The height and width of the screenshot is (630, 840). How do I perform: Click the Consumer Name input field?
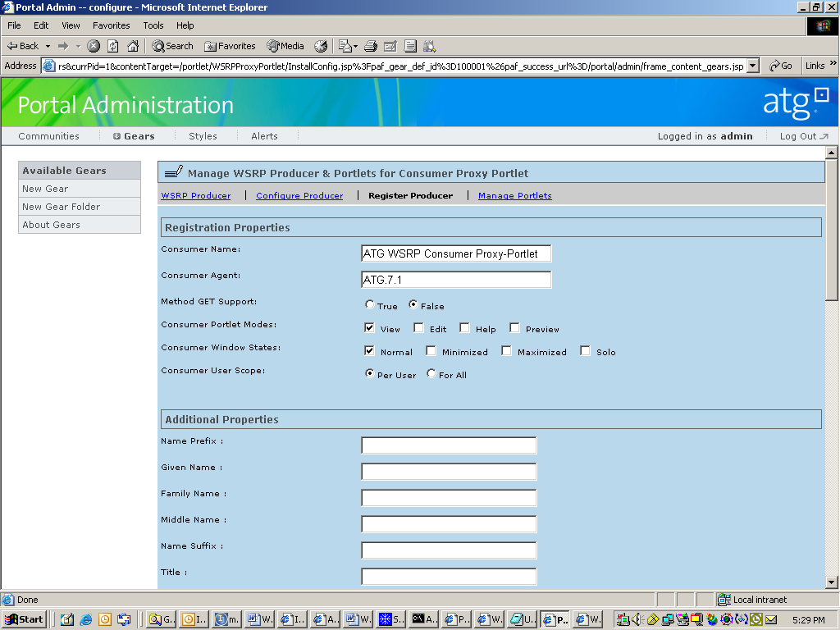pyautogui.click(x=456, y=253)
